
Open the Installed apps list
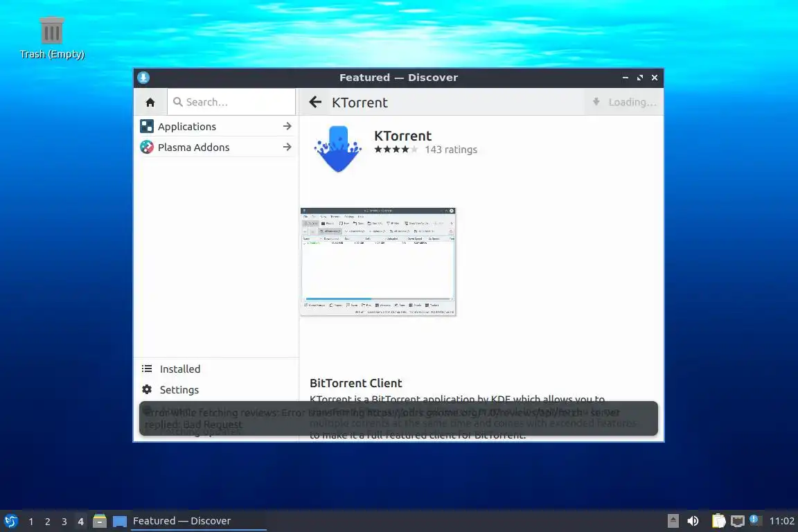coord(216,369)
